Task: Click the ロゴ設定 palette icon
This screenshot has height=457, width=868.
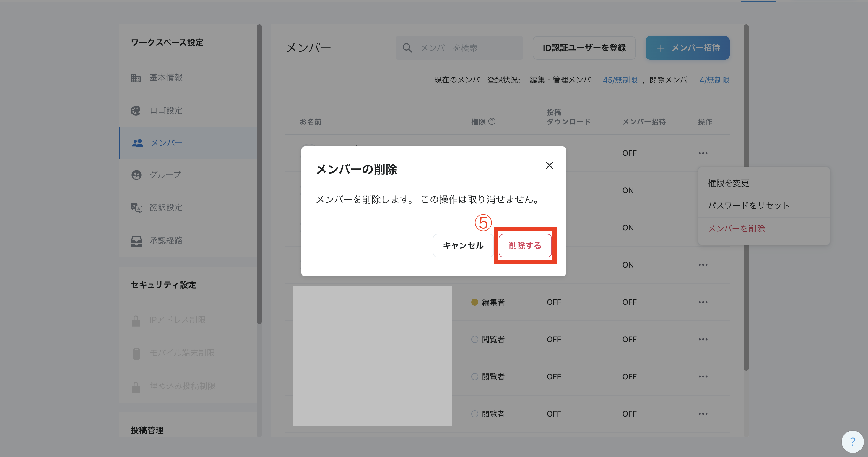Action: point(136,111)
